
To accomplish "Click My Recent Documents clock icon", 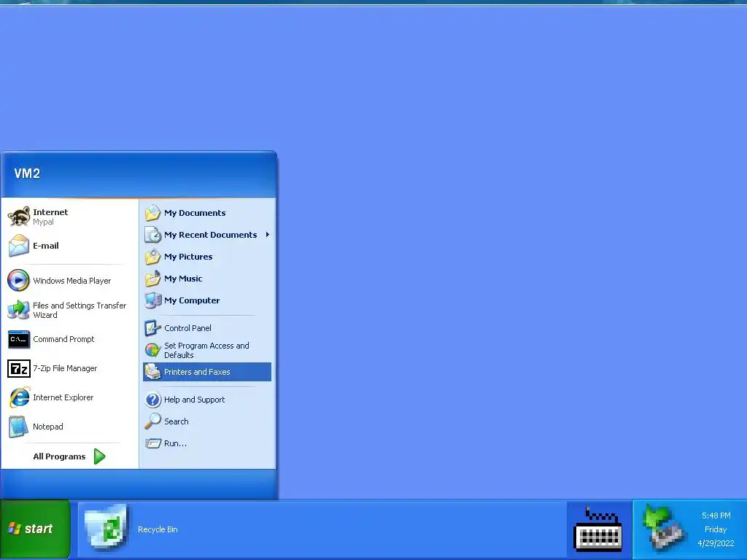I will [153, 235].
